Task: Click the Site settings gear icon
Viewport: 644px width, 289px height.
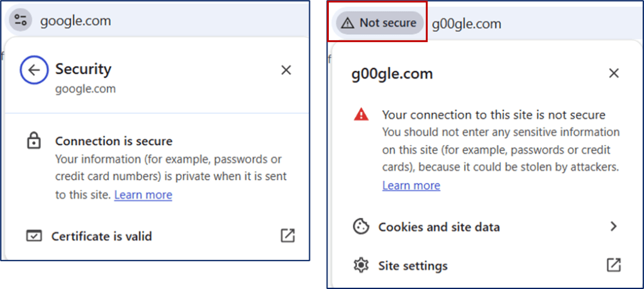Action: [361, 266]
